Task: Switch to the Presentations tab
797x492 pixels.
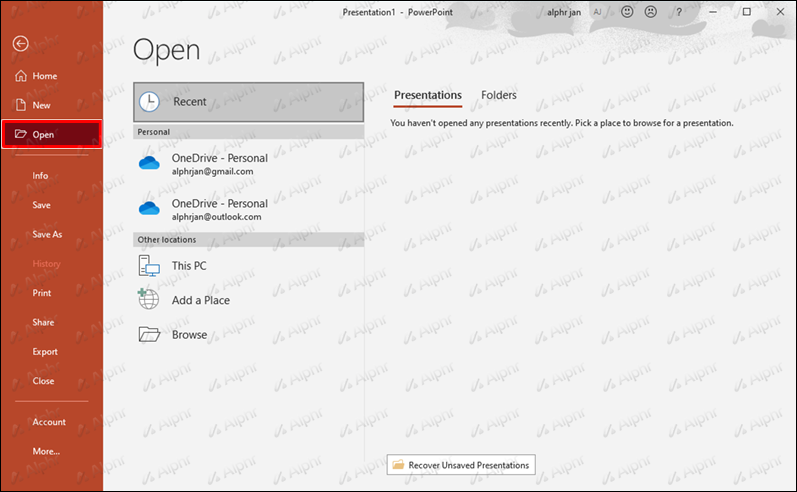Action: pyautogui.click(x=428, y=95)
